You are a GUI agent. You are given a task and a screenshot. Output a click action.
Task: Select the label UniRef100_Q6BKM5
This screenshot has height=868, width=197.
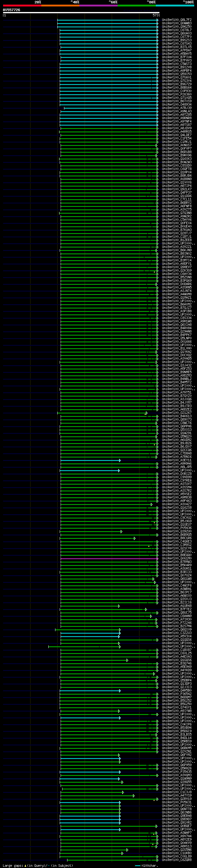tap(177, 748)
